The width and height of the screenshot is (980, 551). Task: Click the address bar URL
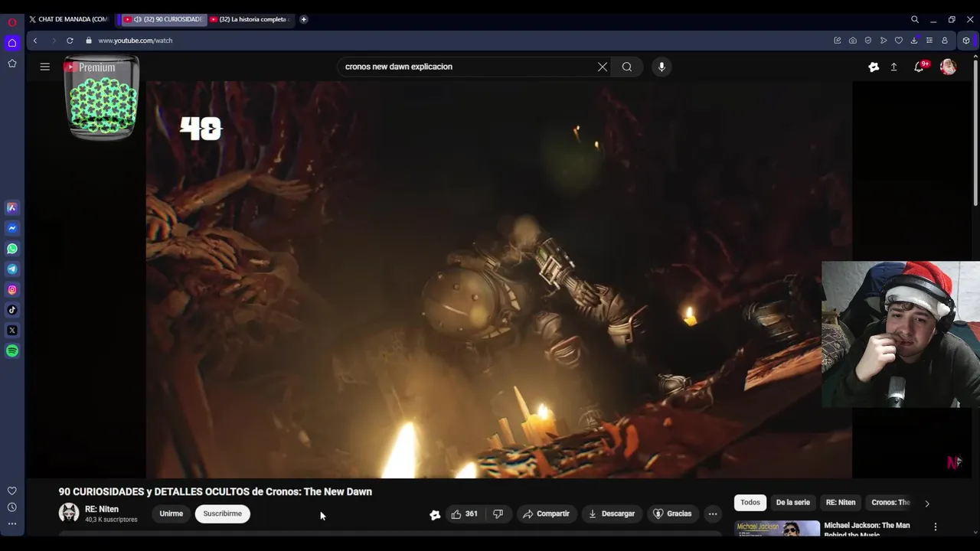point(136,41)
